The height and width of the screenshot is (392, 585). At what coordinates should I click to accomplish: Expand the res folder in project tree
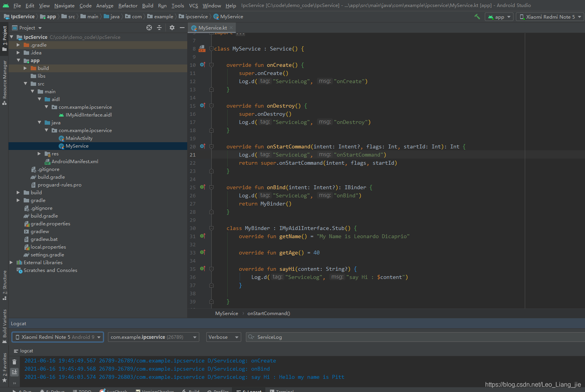[39, 154]
